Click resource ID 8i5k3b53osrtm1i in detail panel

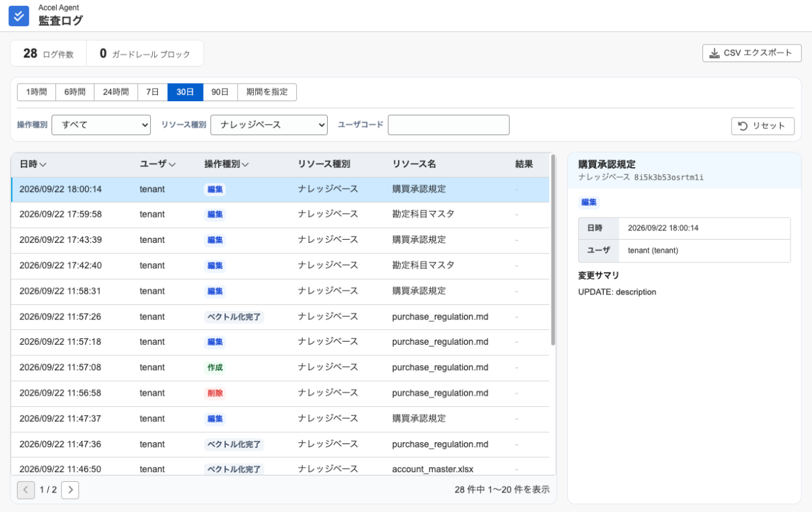pos(668,177)
